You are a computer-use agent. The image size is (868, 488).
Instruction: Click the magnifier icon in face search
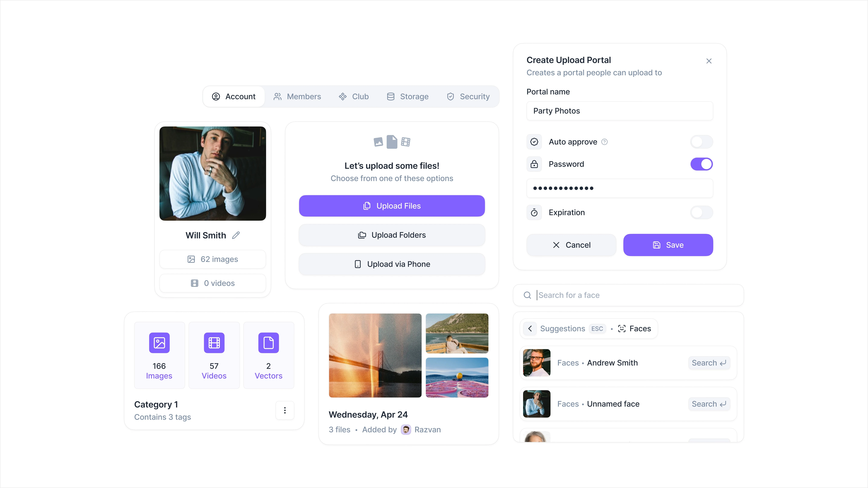point(527,295)
